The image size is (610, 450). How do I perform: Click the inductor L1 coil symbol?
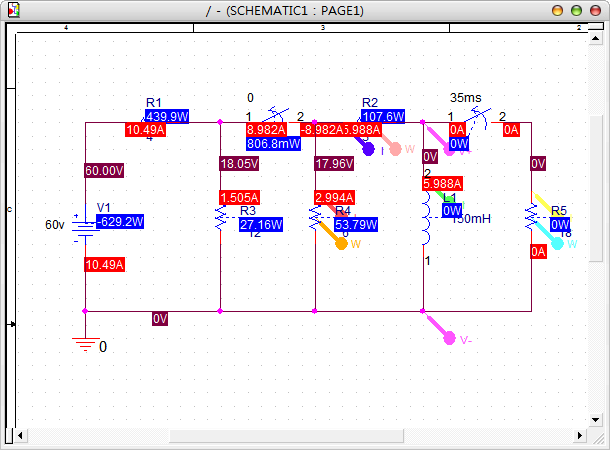425,228
